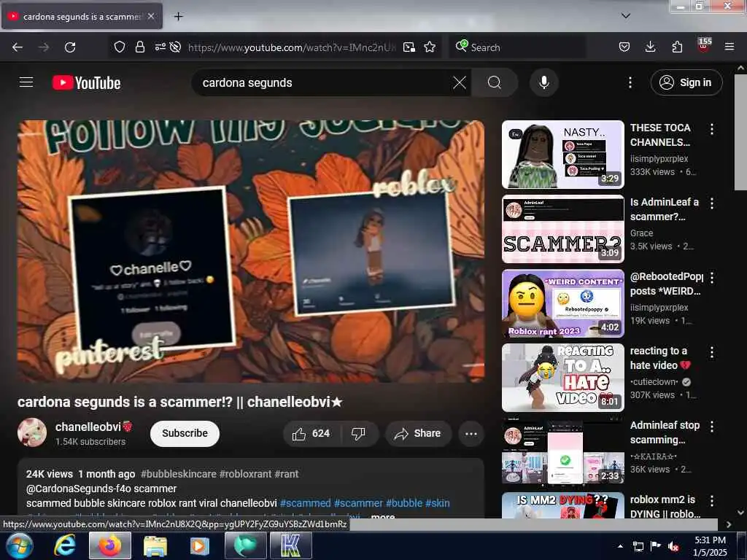Click the Firefox Search box

(517, 47)
